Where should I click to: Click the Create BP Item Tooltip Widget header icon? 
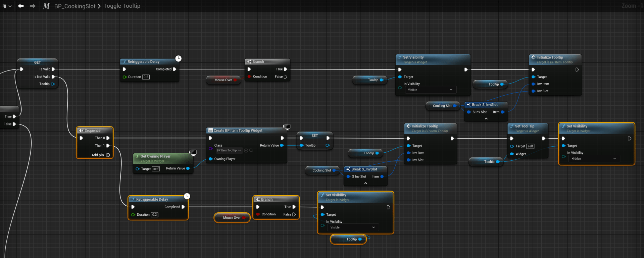pos(210,131)
